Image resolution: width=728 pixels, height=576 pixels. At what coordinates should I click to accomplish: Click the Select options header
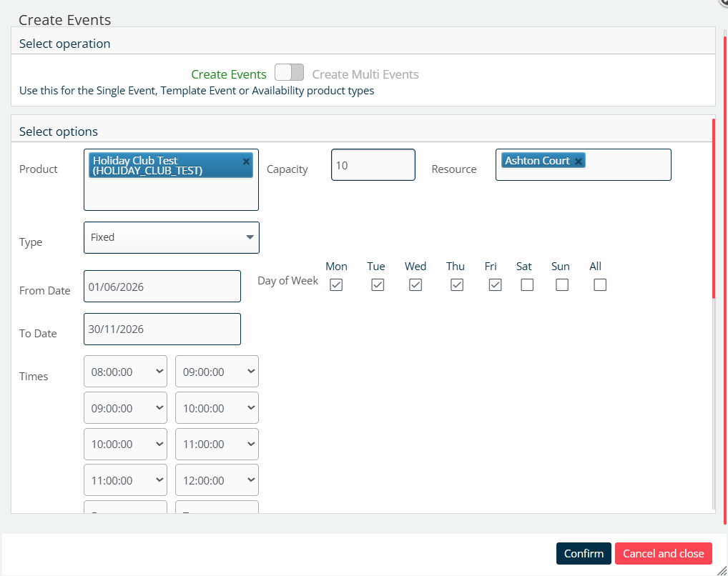59,131
